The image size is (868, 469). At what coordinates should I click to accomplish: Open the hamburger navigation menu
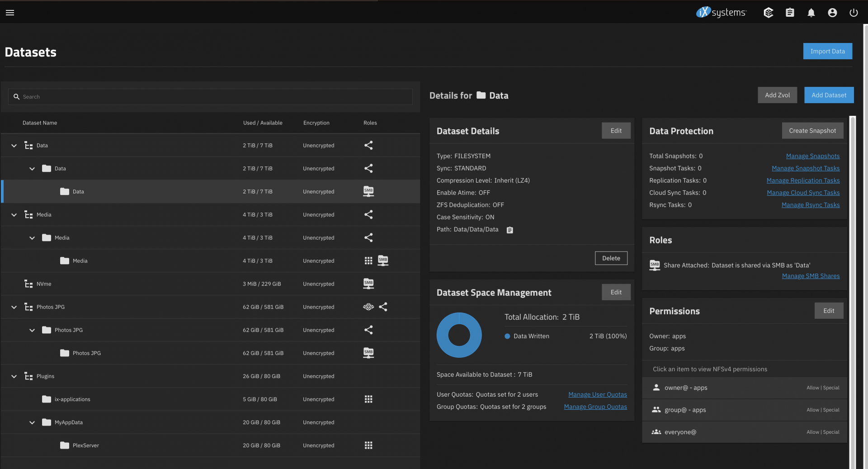(10, 13)
